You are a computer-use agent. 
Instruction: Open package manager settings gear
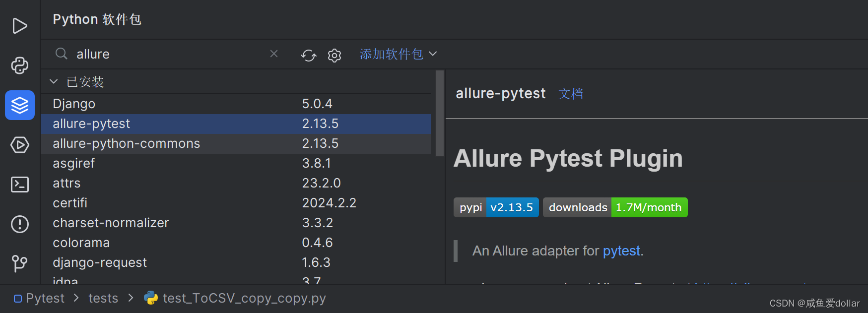point(334,55)
